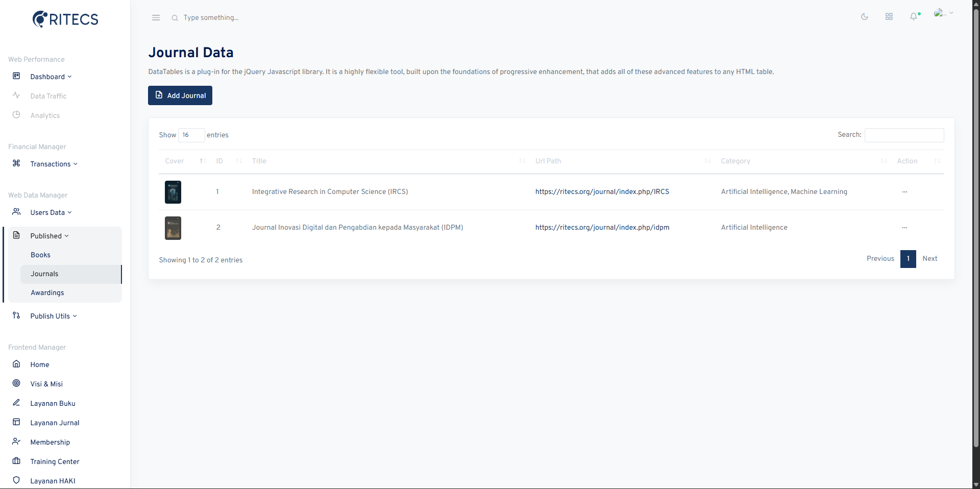
Task: Sort table by Title column
Action: tap(259, 161)
